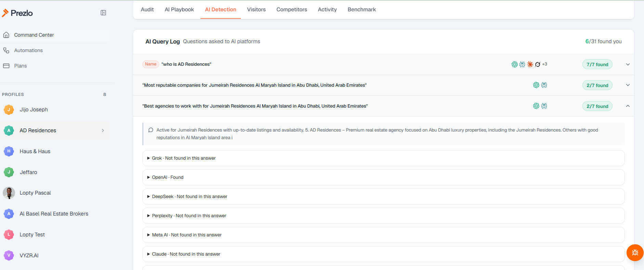Switch to the Audit tab
Image resolution: width=644 pixels, height=270 pixels.
click(147, 10)
